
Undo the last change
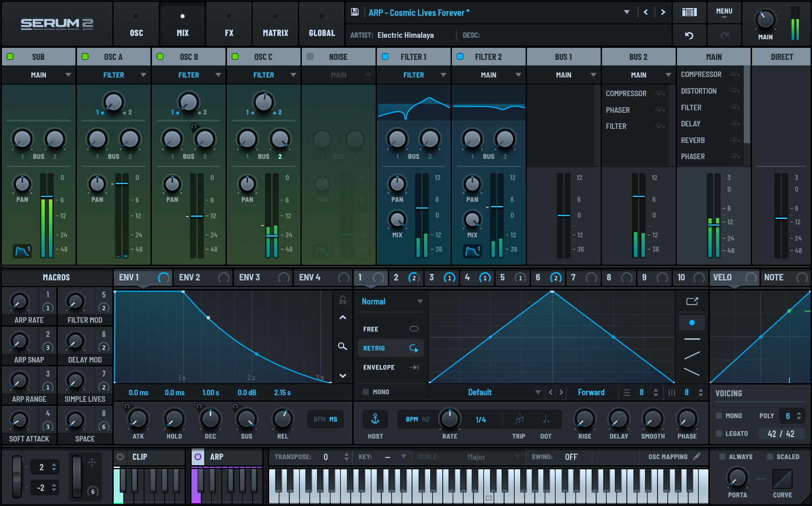point(689,35)
